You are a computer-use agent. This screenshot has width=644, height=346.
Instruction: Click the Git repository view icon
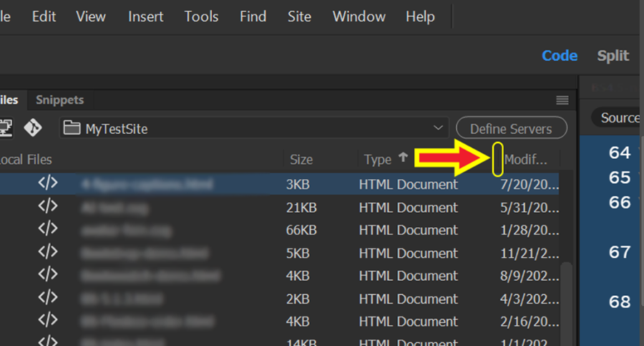coord(33,128)
